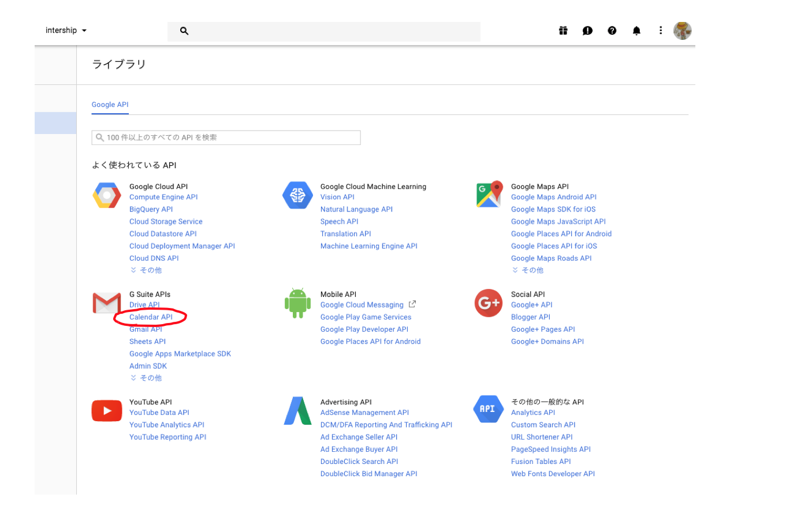Expand その他 under Google Cloud API

[x=146, y=270]
